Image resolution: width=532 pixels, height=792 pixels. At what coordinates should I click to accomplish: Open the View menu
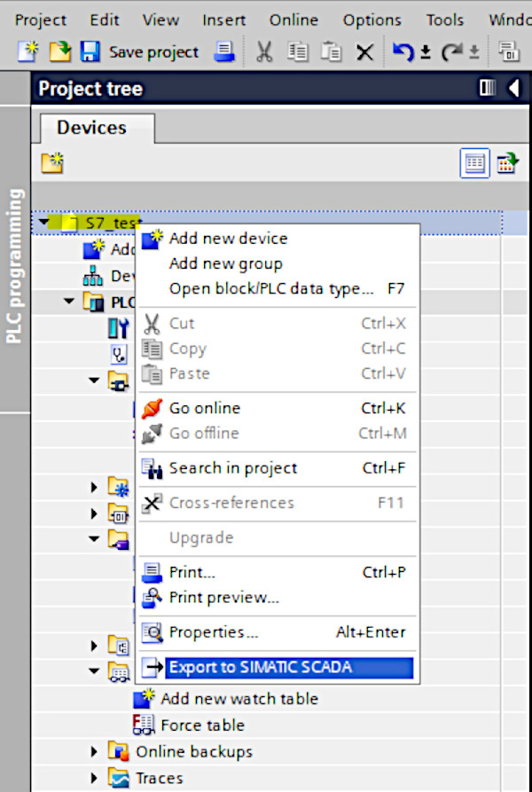click(160, 20)
